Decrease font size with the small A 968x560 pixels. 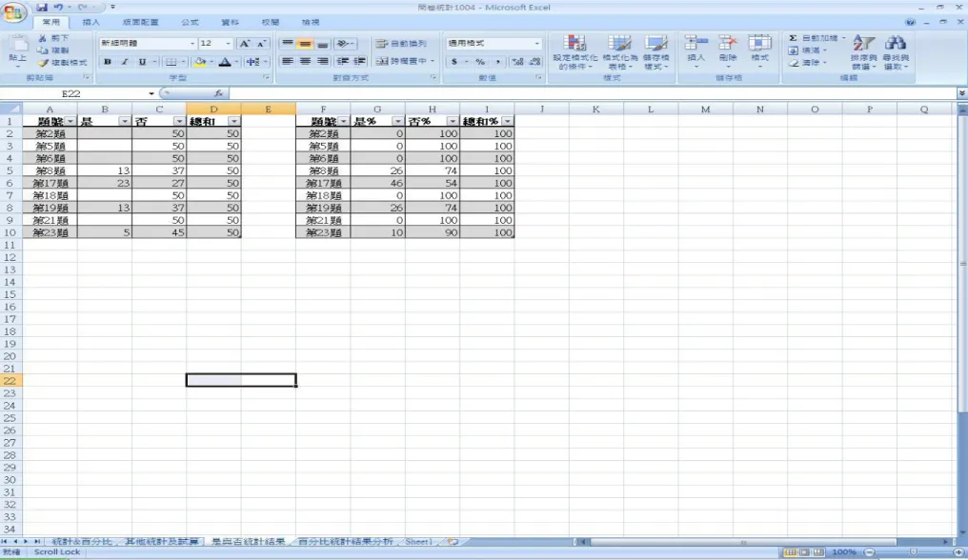pos(261,43)
